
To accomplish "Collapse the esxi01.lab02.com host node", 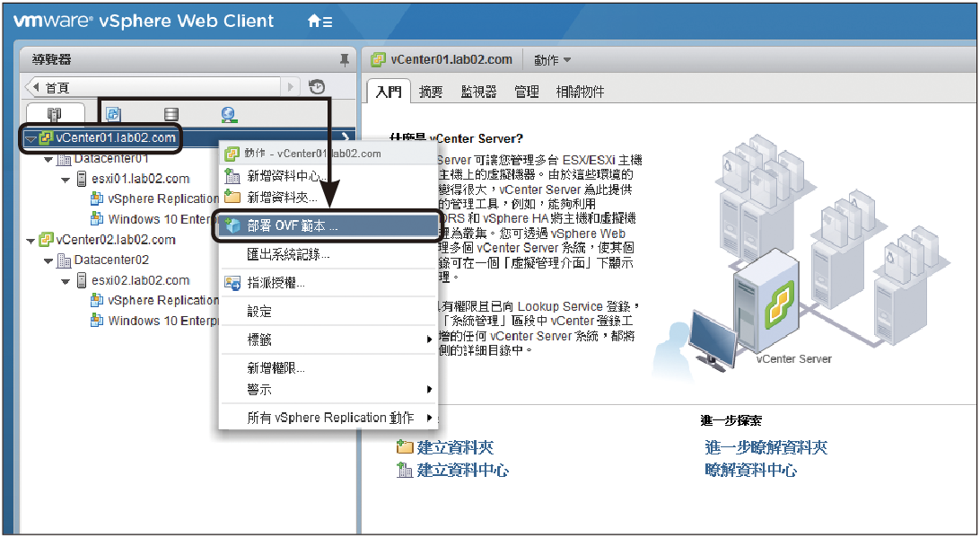I will pyautogui.click(x=66, y=181).
